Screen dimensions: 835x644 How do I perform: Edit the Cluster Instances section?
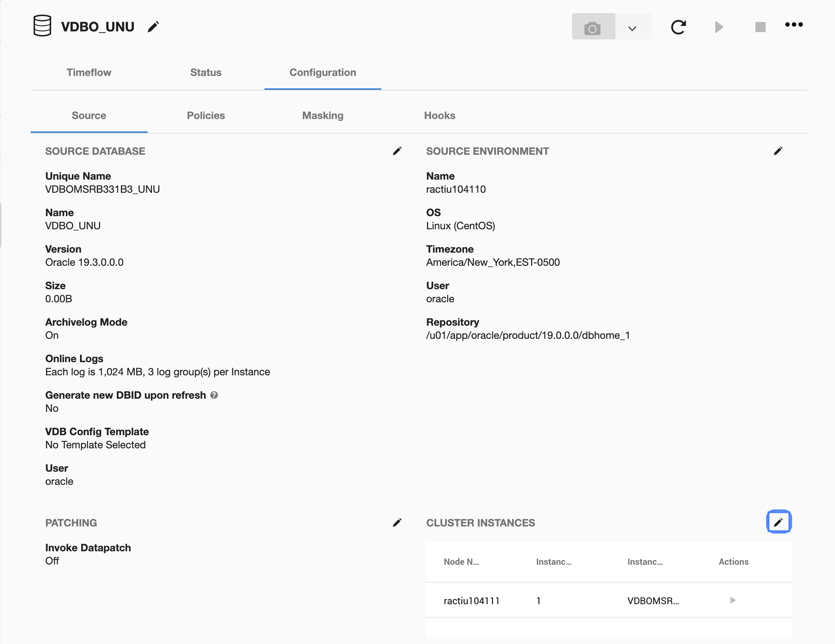point(778,522)
